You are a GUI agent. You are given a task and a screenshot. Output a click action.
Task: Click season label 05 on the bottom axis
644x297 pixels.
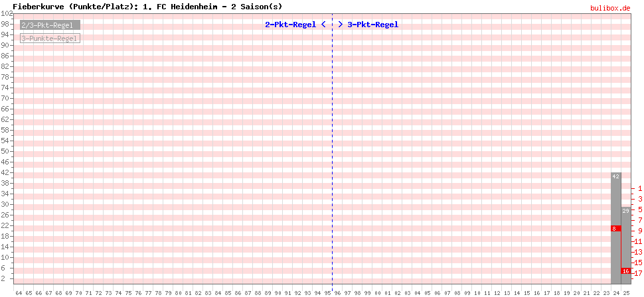click(427, 293)
